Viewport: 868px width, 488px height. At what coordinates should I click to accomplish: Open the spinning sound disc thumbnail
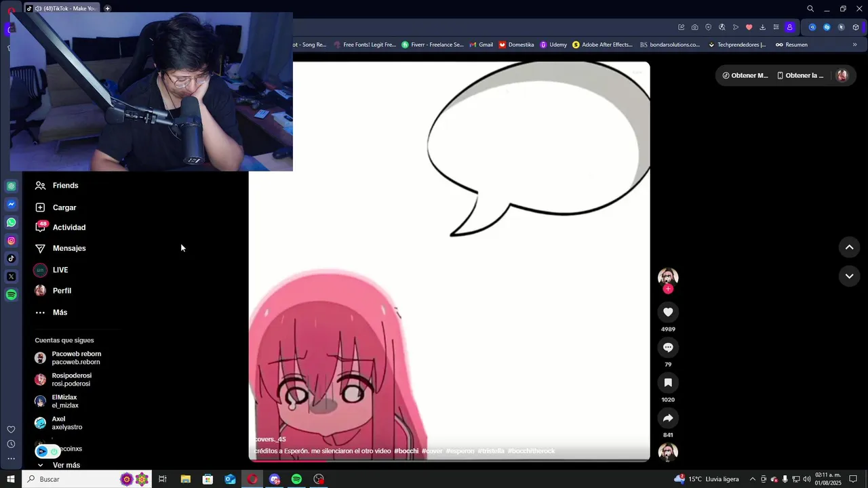pos(668,452)
